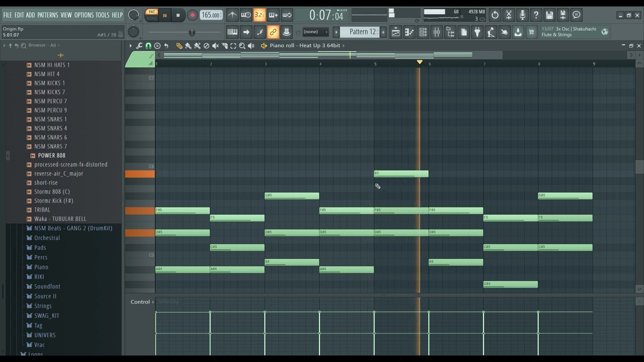Click the tempo field showing 165.000

pyautogui.click(x=211, y=15)
